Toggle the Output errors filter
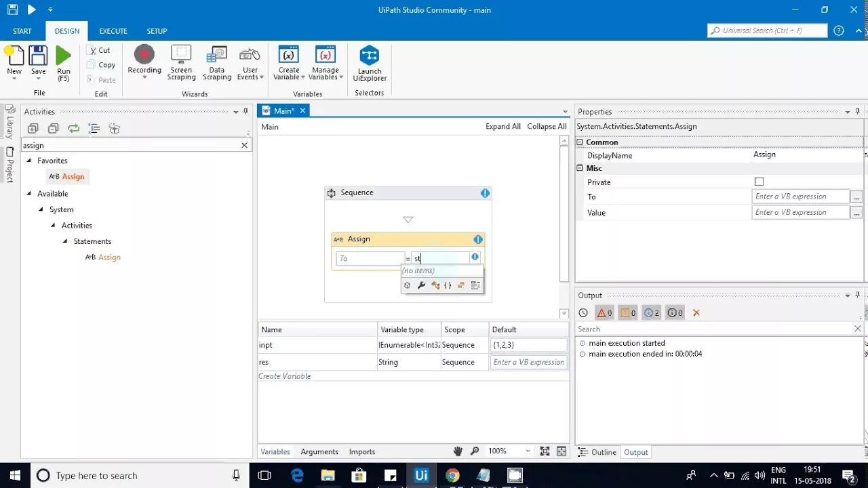Image resolution: width=868 pixels, height=488 pixels. tap(604, 312)
